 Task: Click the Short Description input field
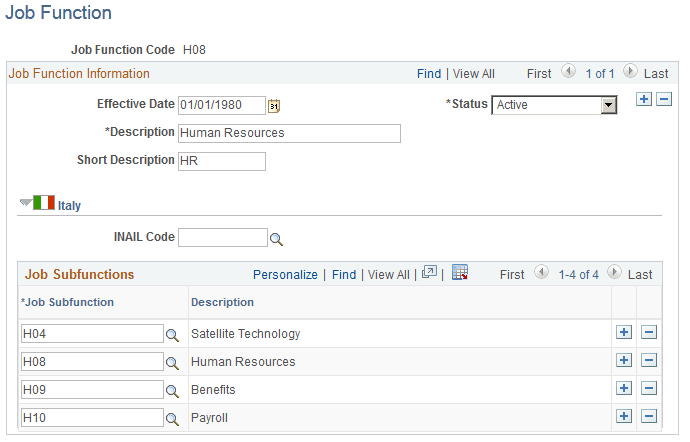(221, 161)
